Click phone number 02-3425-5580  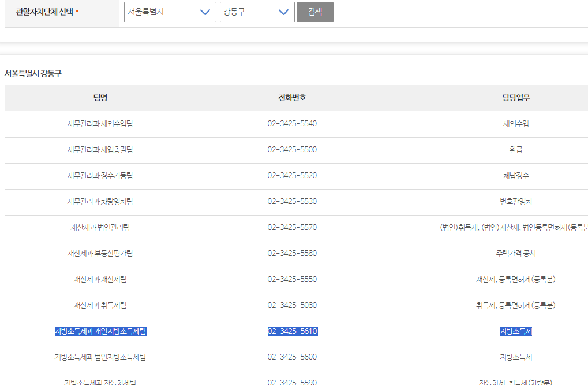(x=291, y=254)
